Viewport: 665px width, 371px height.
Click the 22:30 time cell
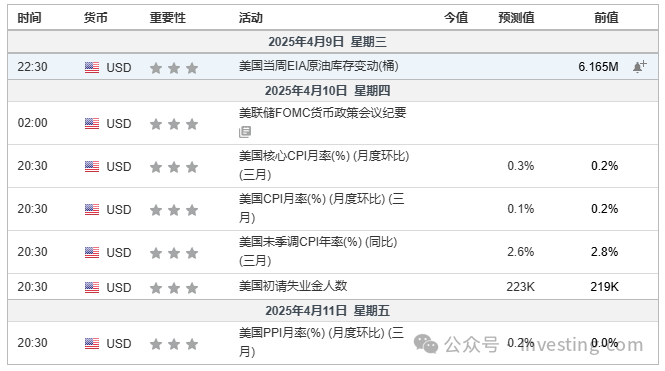[32, 67]
